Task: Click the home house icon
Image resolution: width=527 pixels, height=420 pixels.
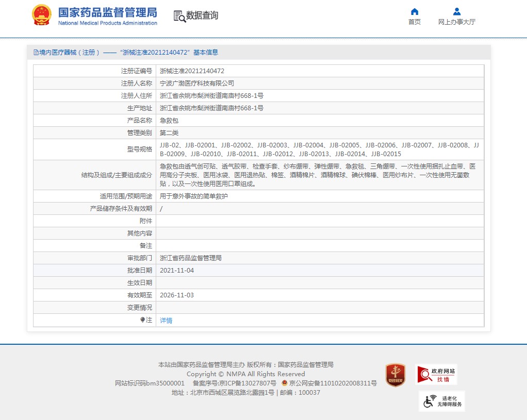Action: tap(414, 12)
